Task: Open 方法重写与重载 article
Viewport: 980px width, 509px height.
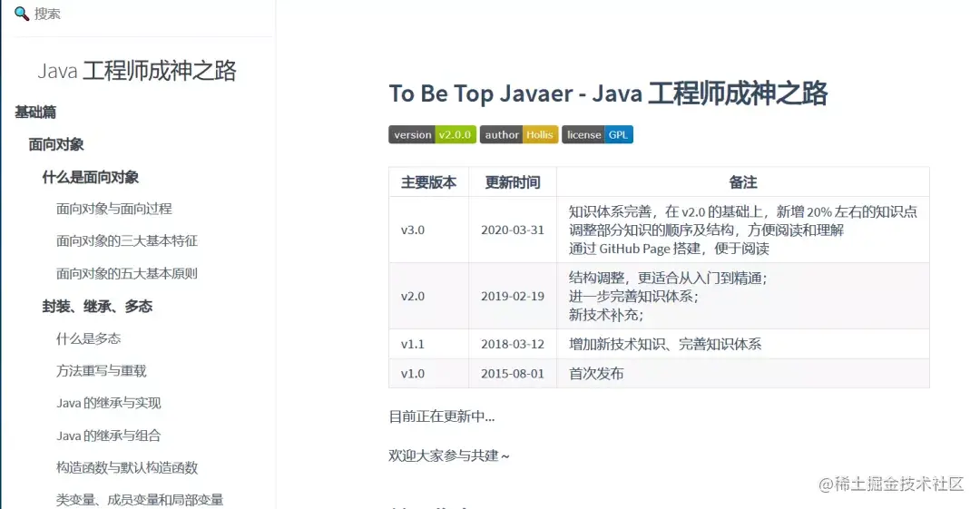Action: [102, 371]
